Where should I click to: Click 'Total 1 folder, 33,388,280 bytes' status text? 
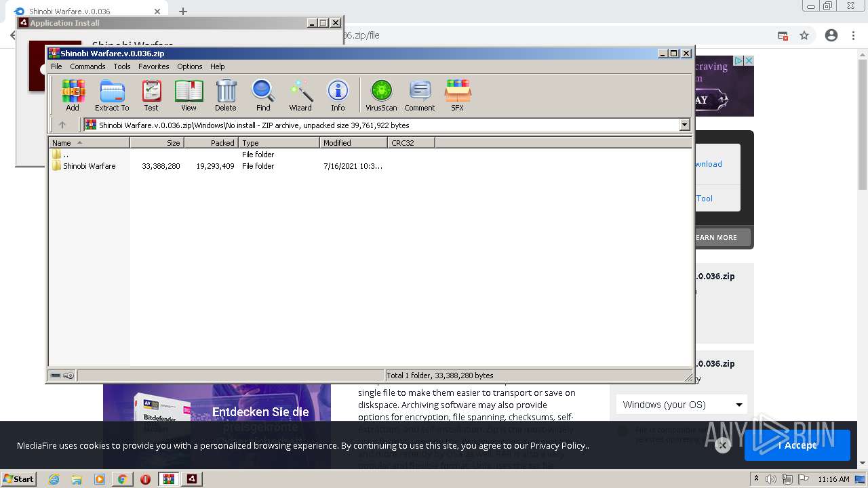point(439,375)
